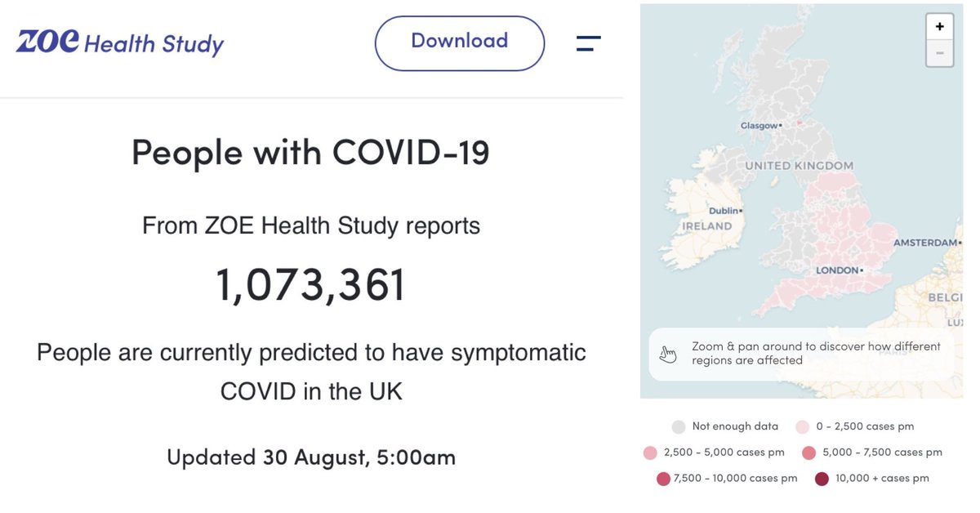Click the 'People with COVID-19' heading
980x513 pixels.
coord(310,153)
